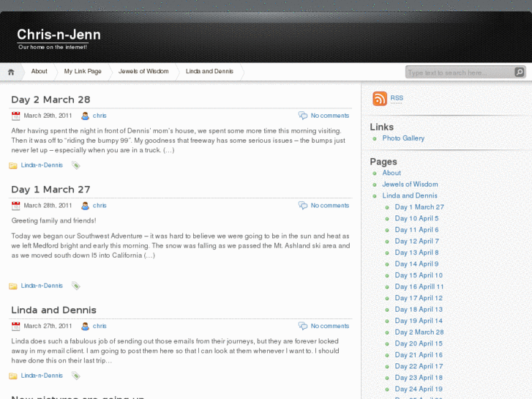Click author chris on Day 2 post
Viewport: 532px width, 399px height.
[100, 116]
